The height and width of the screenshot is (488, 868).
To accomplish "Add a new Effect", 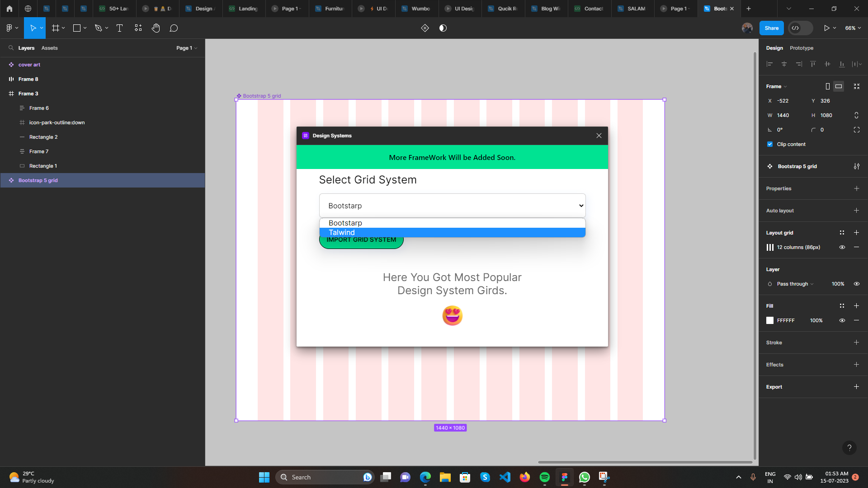I will [x=856, y=365].
